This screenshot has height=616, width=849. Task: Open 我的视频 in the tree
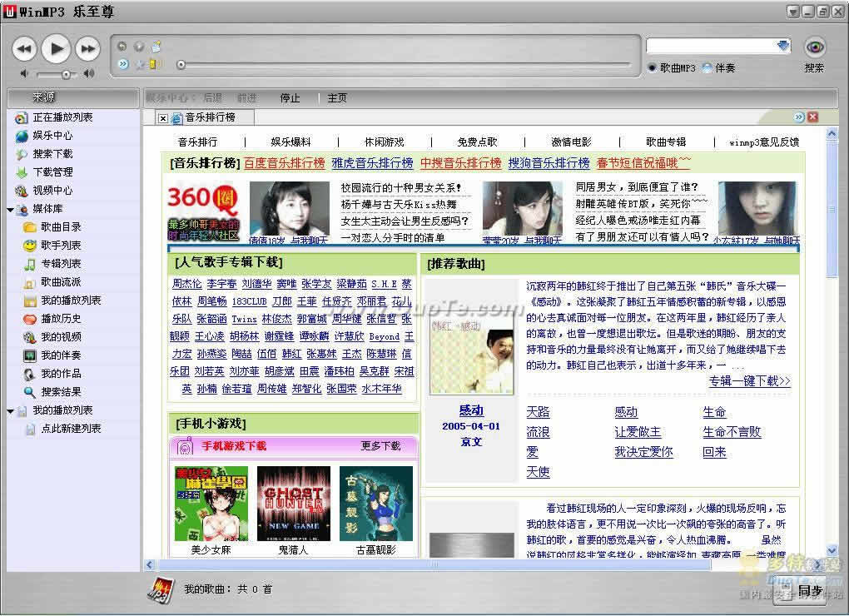point(61,337)
